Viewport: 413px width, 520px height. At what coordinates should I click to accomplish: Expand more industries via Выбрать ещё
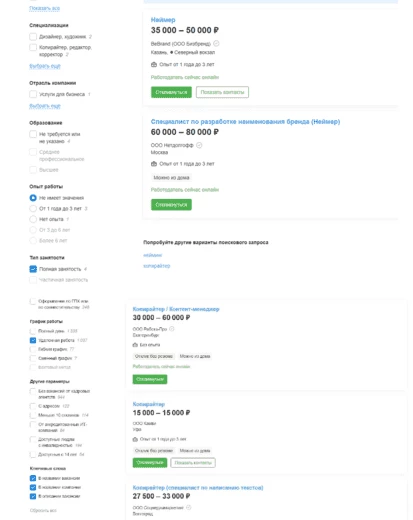45,106
